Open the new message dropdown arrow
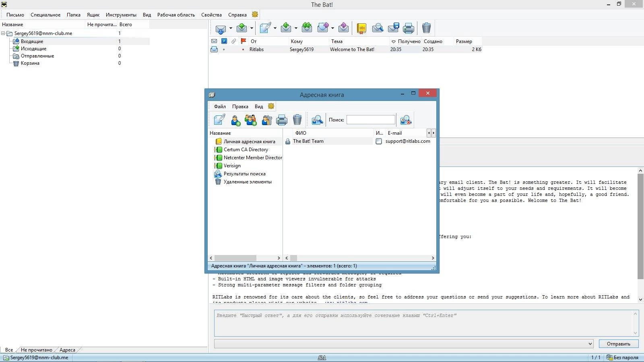The image size is (644, 362). pos(275,28)
